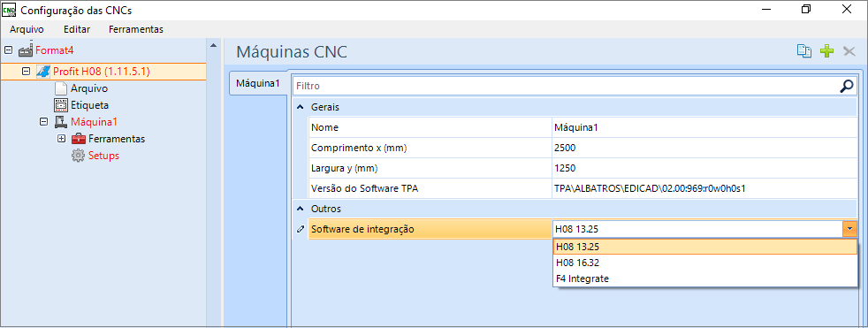The width and height of the screenshot is (868, 328).
Task: Collapse the Outros section
Action: [x=300, y=209]
